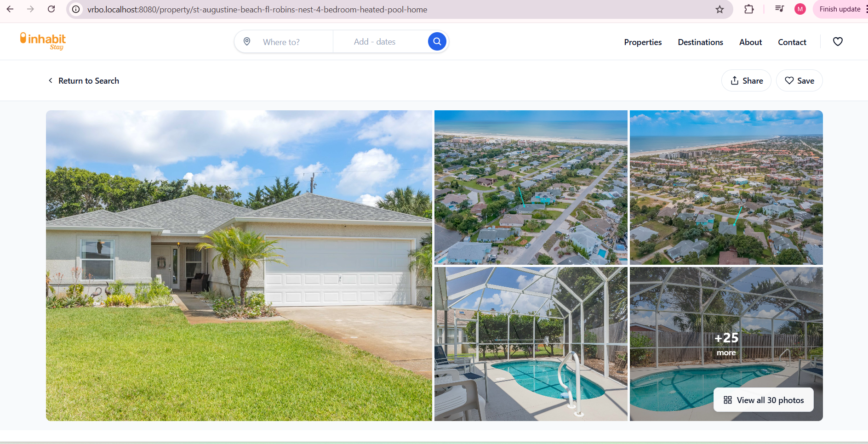Click the Chrome profile avatar
Viewport: 868px width, 444px height.
800,9
